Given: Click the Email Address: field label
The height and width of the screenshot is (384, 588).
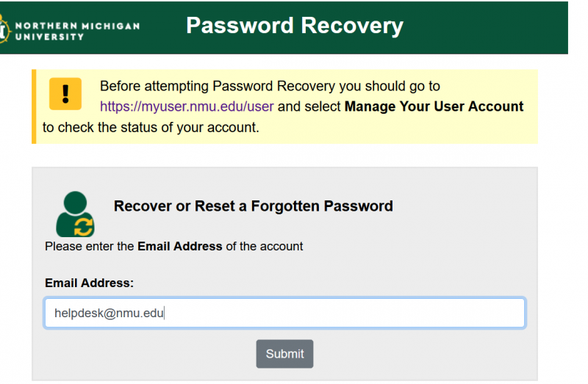Looking at the screenshot, I should pos(89,283).
